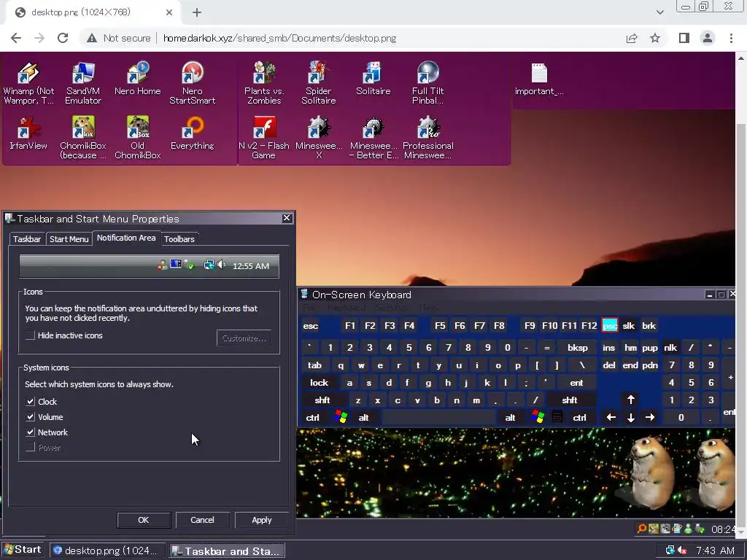
Task: Uncheck the Network system icon
Action: (x=30, y=432)
